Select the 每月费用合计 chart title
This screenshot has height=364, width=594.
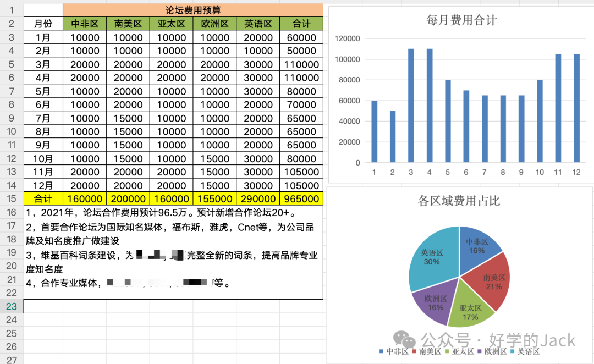tap(461, 20)
